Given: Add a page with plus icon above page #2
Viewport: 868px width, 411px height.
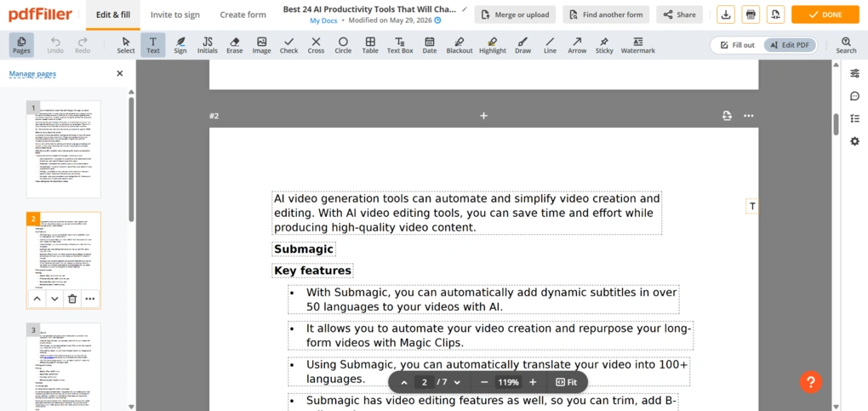Looking at the screenshot, I should point(484,115).
